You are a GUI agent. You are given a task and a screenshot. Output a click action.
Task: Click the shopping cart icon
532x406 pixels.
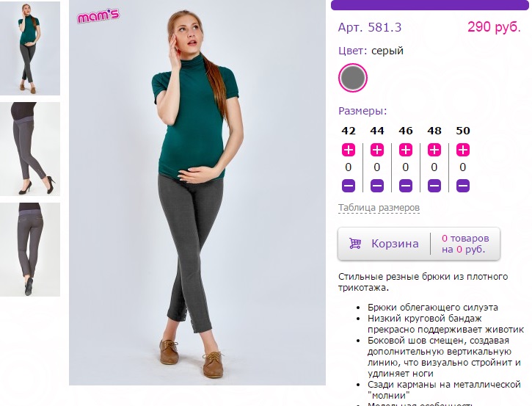[355, 244]
